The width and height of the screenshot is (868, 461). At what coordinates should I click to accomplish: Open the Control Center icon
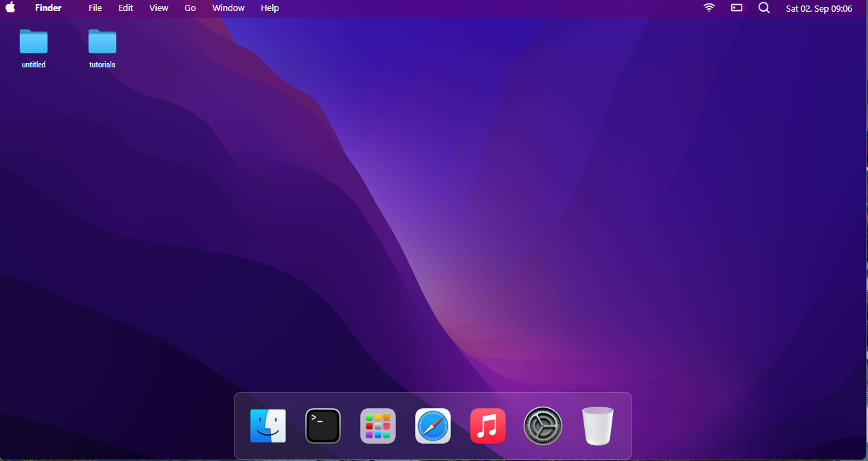tap(737, 8)
